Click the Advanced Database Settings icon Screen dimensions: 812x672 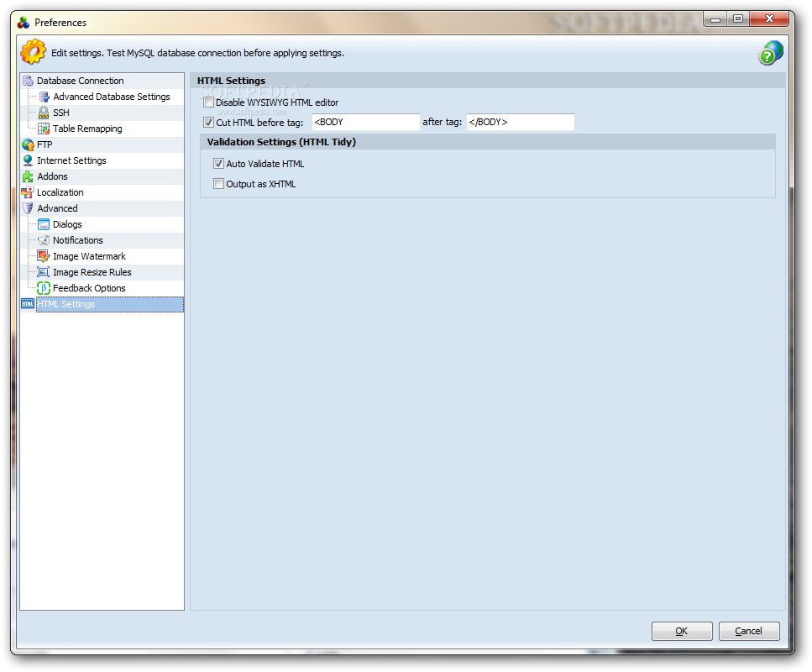[x=44, y=97]
